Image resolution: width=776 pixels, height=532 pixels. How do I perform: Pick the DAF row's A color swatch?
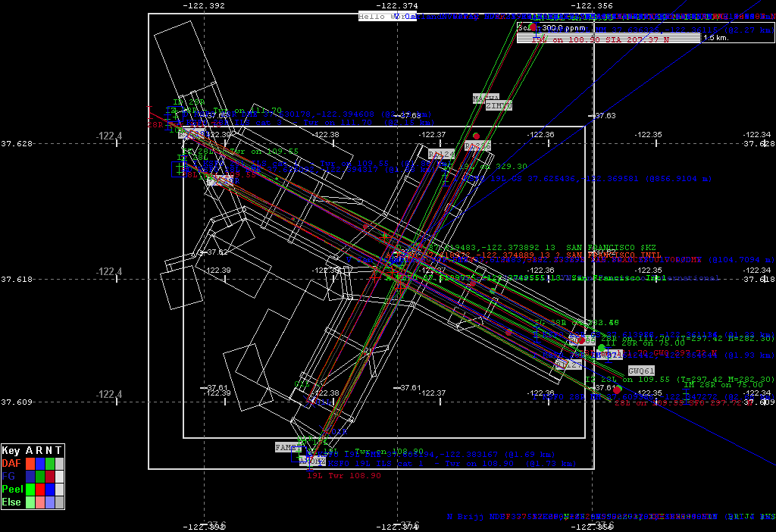click(30, 463)
